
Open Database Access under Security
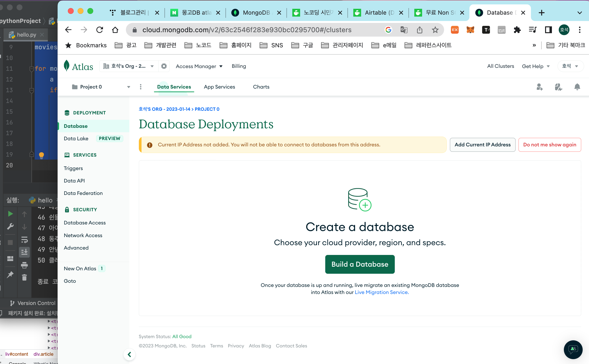coord(85,223)
